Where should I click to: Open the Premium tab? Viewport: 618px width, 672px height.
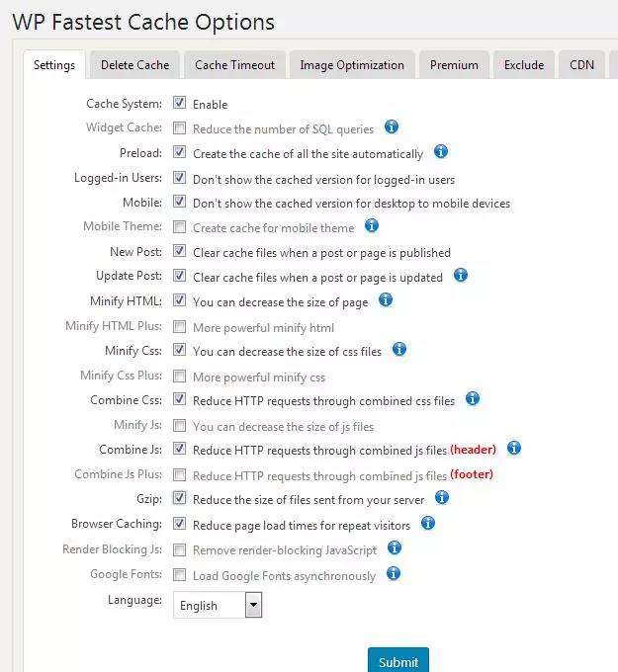[x=454, y=65]
